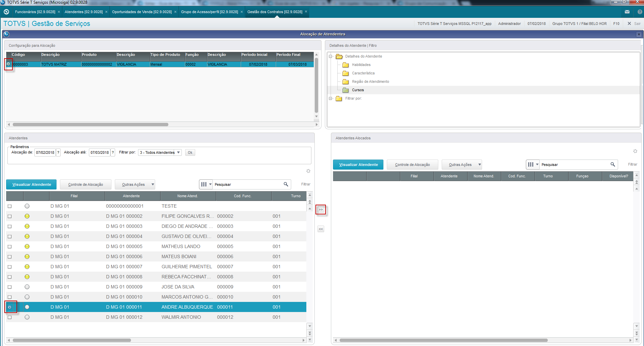The height and width of the screenshot is (346, 644).
Task: Close the Funcionários tab
Action: [59, 12]
